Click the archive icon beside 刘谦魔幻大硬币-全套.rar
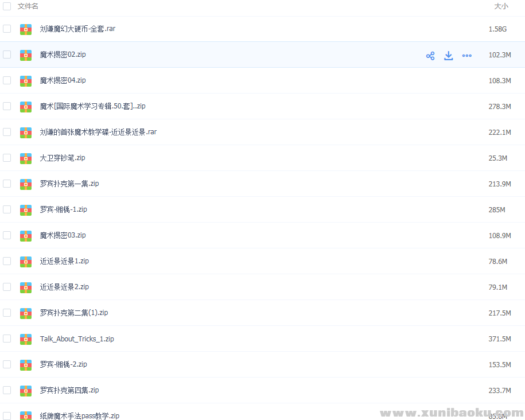 pos(26,29)
